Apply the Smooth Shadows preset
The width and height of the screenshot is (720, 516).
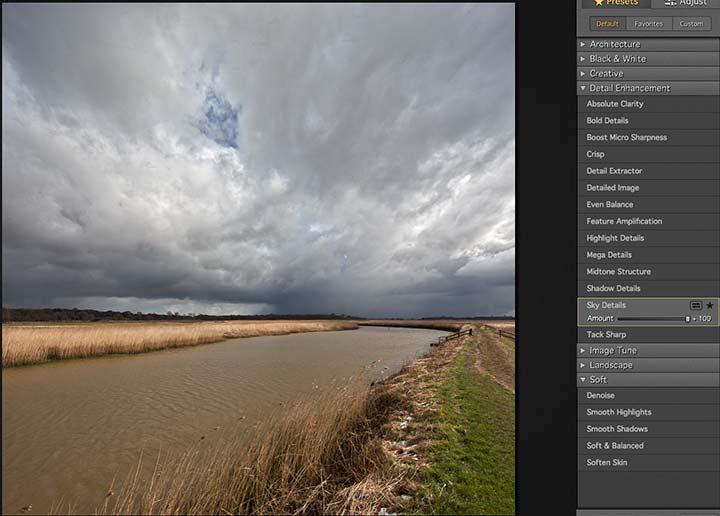[x=648, y=429]
